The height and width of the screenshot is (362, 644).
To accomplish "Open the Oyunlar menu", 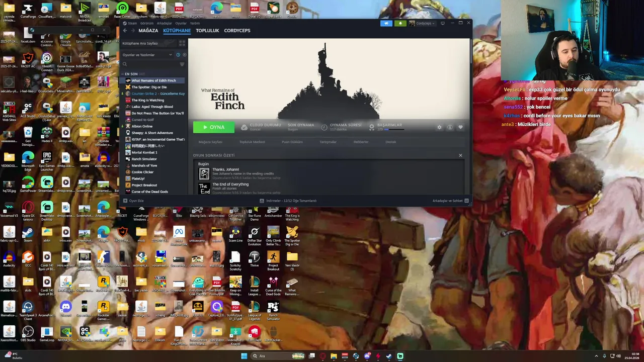I will point(181,23).
